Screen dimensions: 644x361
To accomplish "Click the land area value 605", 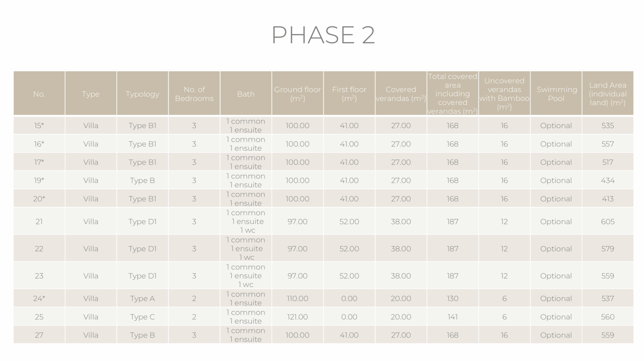I will click(607, 222).
